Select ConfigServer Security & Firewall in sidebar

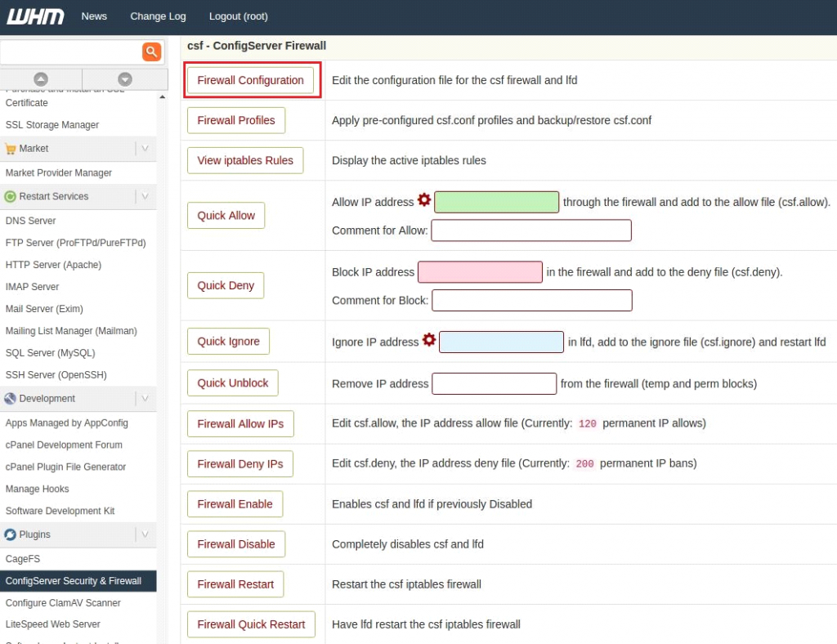78,581
